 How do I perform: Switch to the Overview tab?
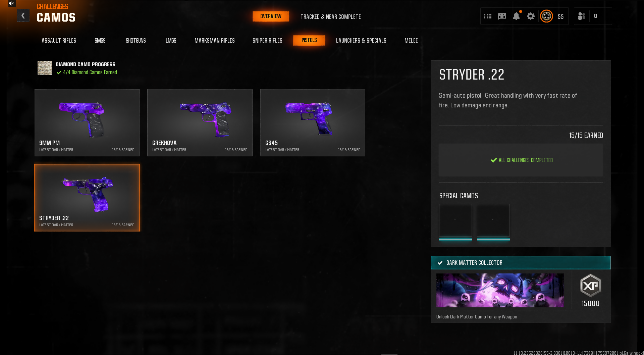pyautogui.click(x=271, y=16)
